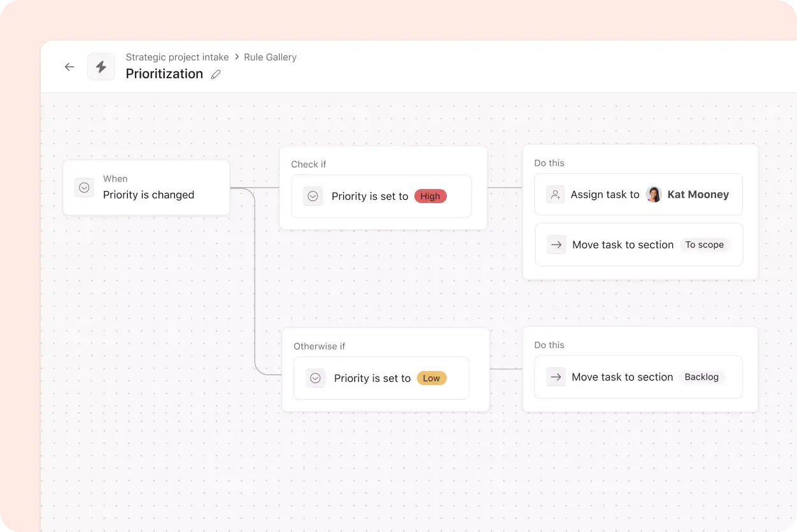Open the Backlog section selector
The image size is (797, 532).
(x=702, y=377)
